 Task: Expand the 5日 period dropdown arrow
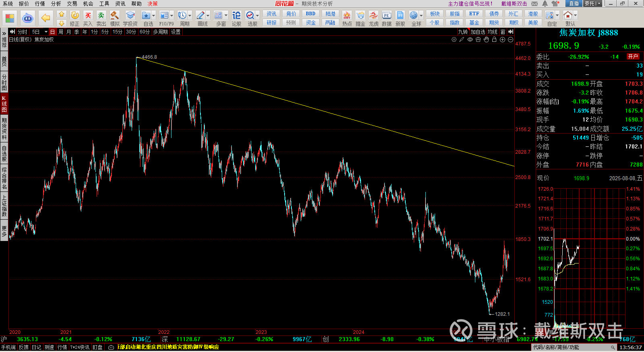click(46, 32)
